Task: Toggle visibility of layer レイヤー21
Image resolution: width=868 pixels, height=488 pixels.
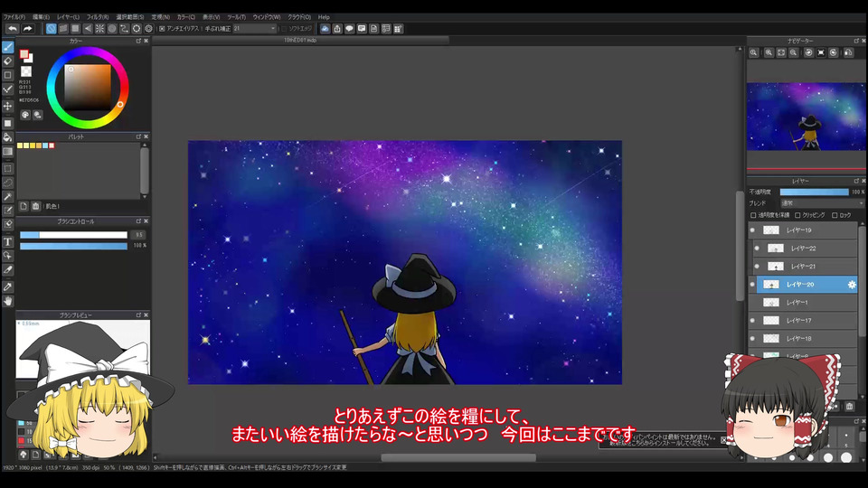Action: pos(757,267)
